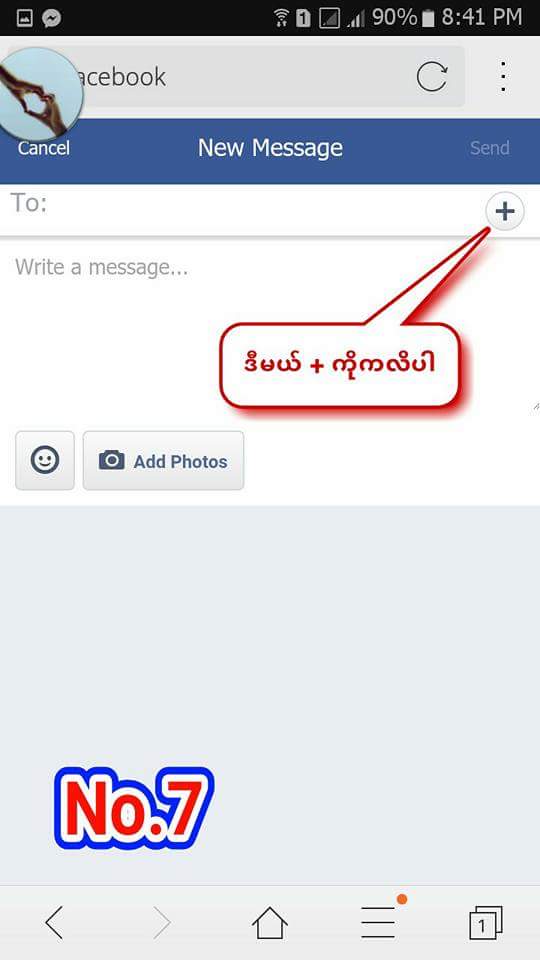Cancel the new message

(43, 148)
